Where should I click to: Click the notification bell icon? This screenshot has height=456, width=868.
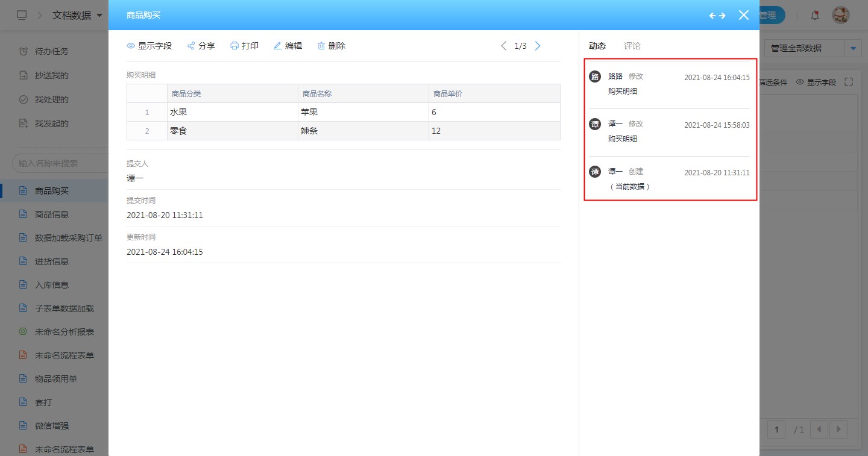point(815,16)
